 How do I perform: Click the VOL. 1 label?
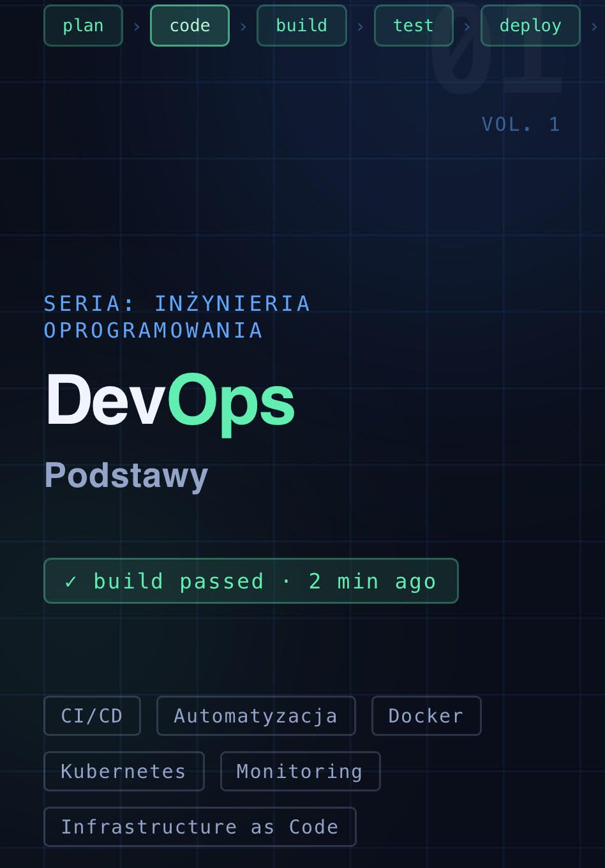(x=521, y=124)
